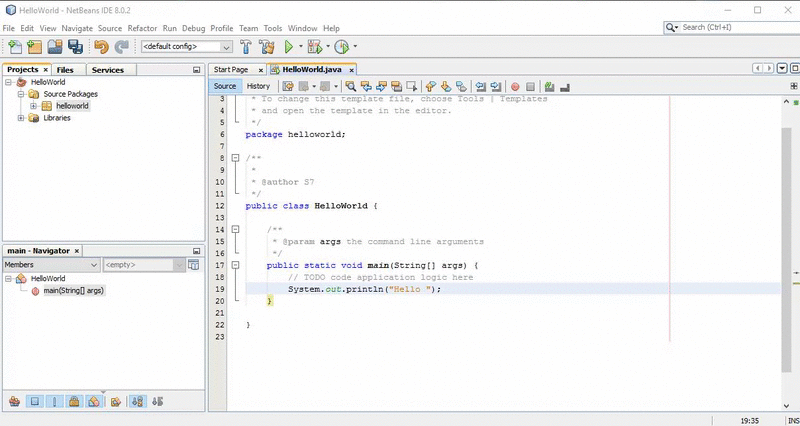
Task: Run the project with the green play icon
Action: 289,47
